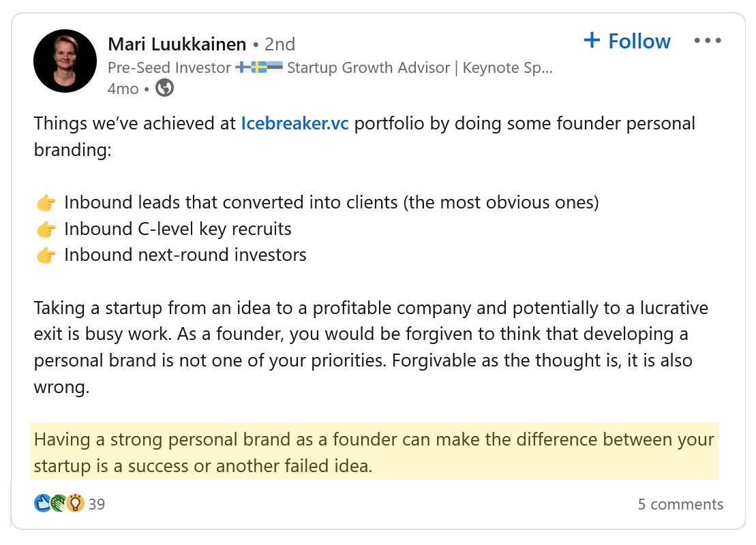
Task: Click the globe public visibility icon
Action: click(x=164, y=88)
